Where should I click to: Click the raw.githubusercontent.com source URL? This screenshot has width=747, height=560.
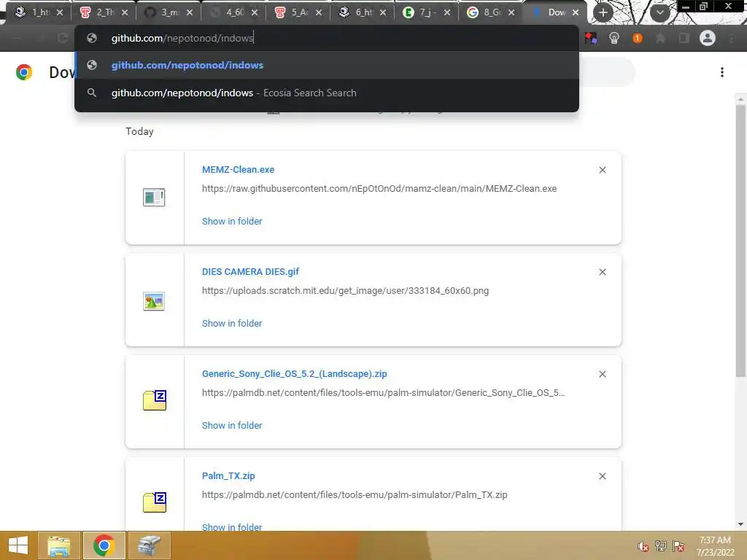click(x=379, y=189)
